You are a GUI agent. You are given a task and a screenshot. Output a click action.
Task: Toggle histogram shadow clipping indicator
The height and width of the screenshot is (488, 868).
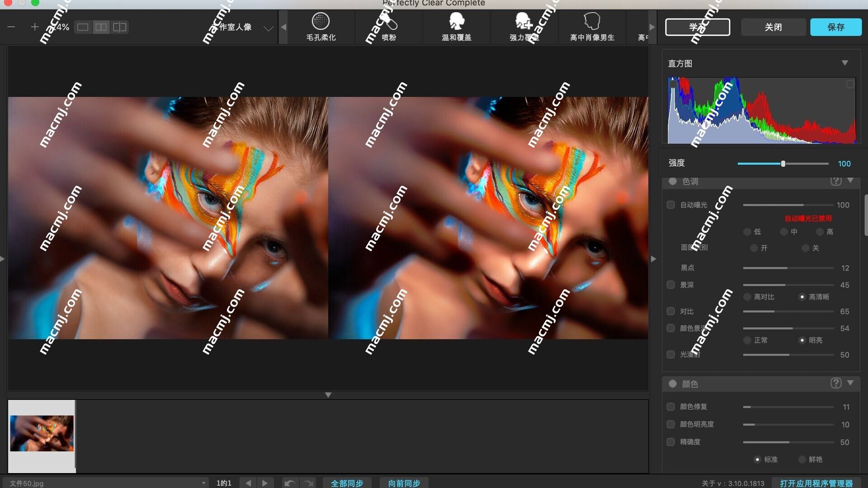pos(673,84)
